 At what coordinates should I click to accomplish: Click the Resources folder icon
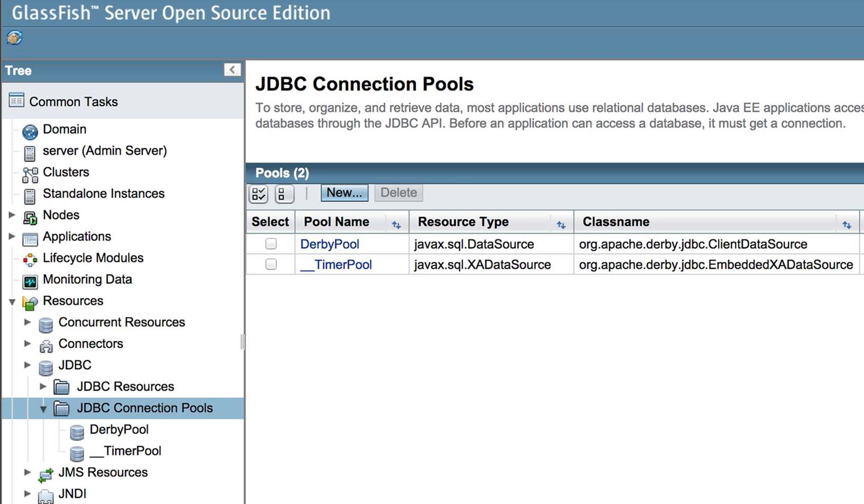coord(30,303)
